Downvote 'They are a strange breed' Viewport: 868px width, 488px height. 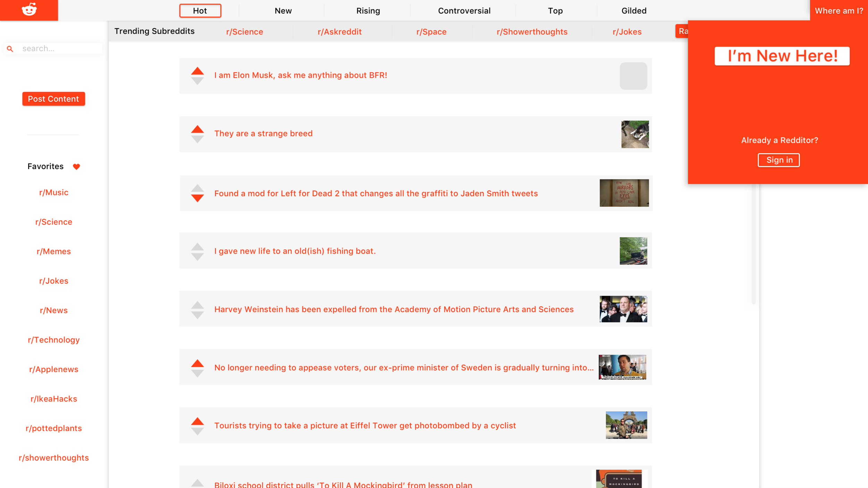[197, 140]
